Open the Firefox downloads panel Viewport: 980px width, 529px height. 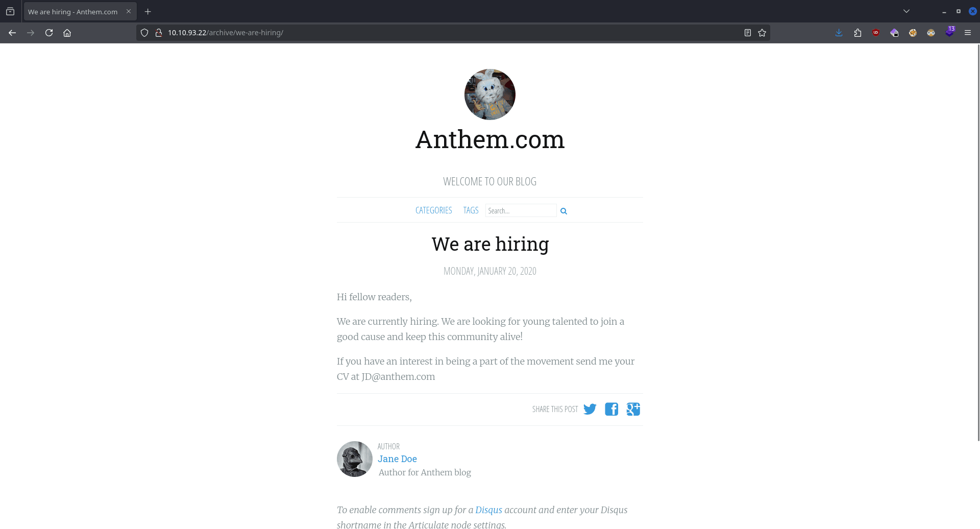(x=839, y=33)
